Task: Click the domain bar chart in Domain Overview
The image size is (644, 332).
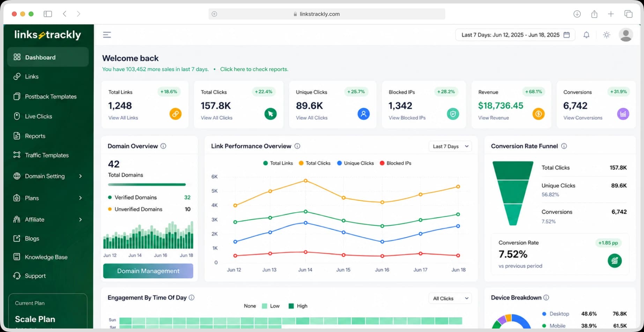Action: [148, 235]
